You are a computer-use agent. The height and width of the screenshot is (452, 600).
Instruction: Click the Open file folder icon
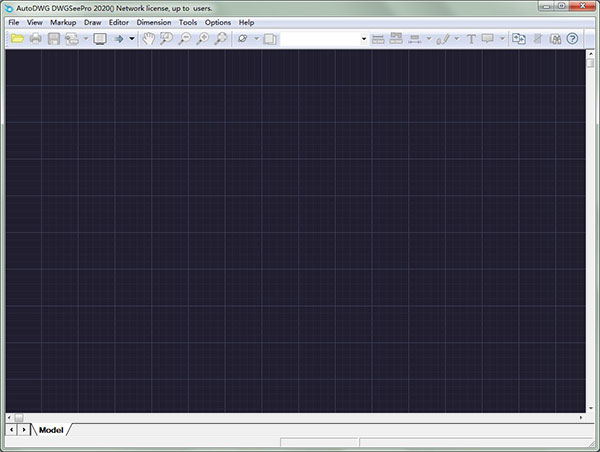[17, 39]
